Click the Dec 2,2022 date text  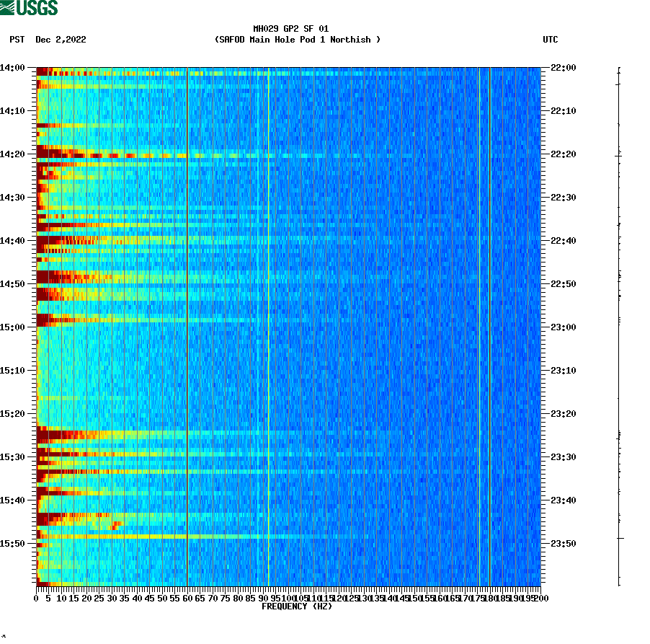coord(60,40)
